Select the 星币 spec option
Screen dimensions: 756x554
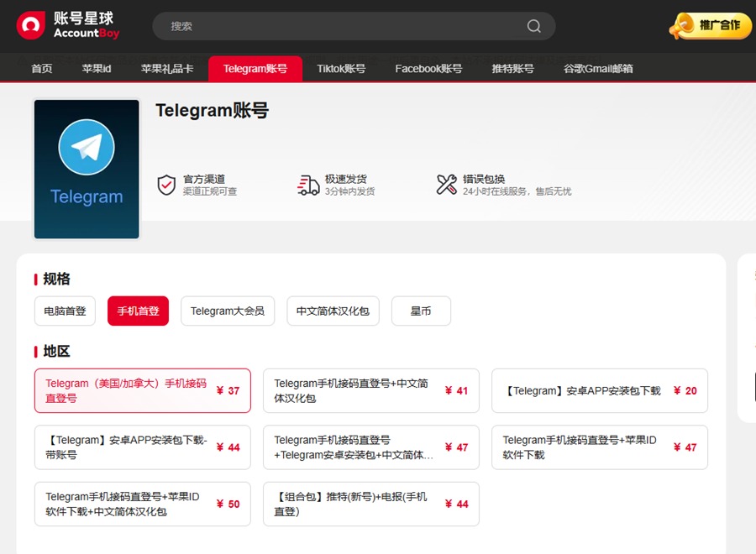click(x=421, y=311)
